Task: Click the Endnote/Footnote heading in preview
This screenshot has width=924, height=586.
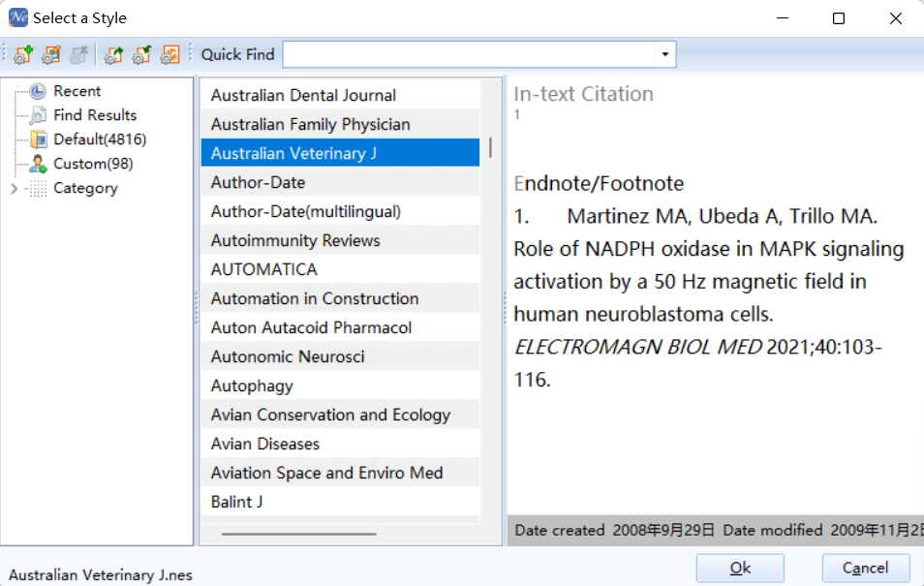Action: (599, 183)
